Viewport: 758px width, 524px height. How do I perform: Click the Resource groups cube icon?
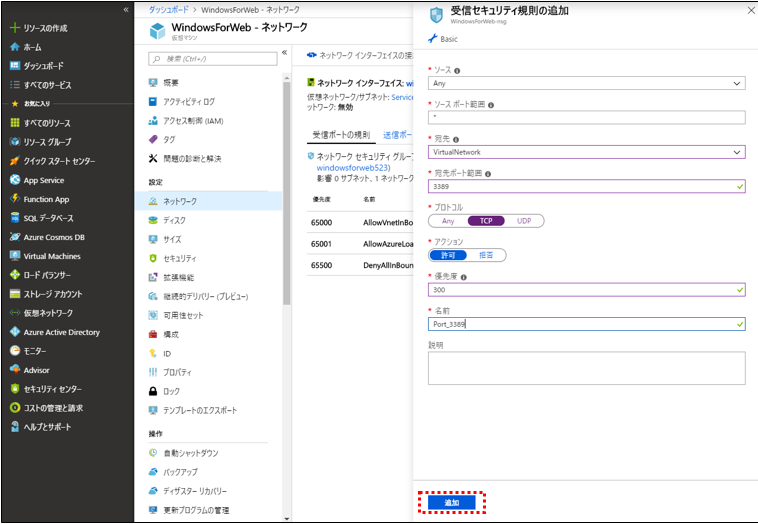15,142
